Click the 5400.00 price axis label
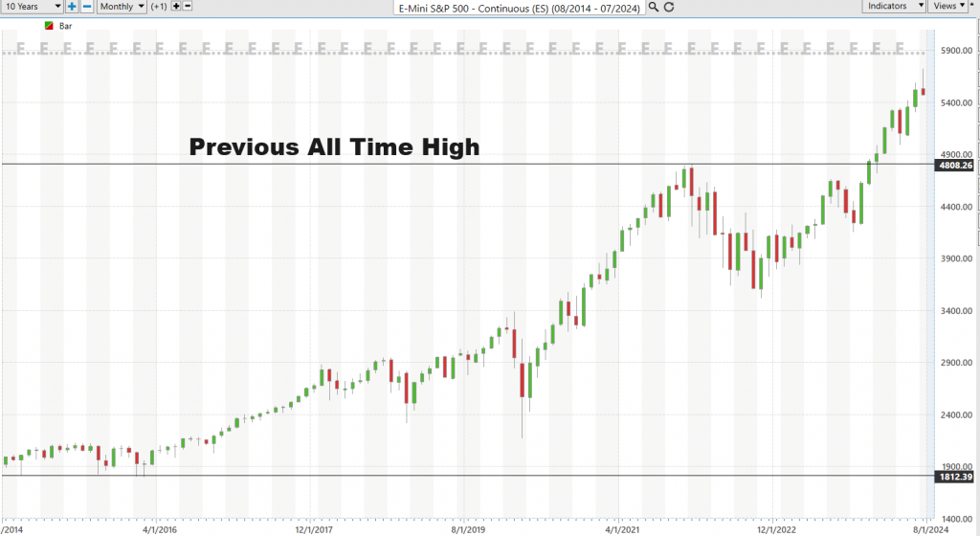980x536 pixels. pos(956,102)
